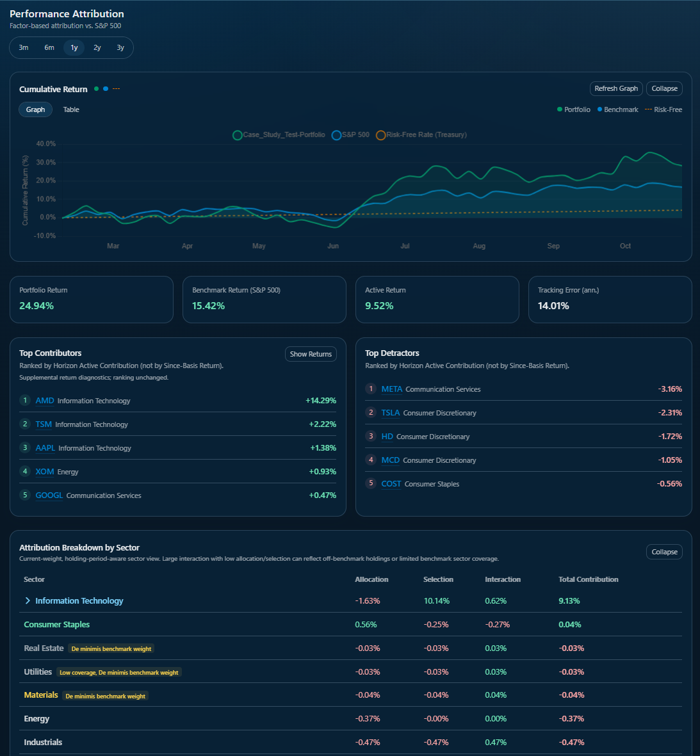Open the COST ticker link
700x756 pixels.
coord(391,483)
